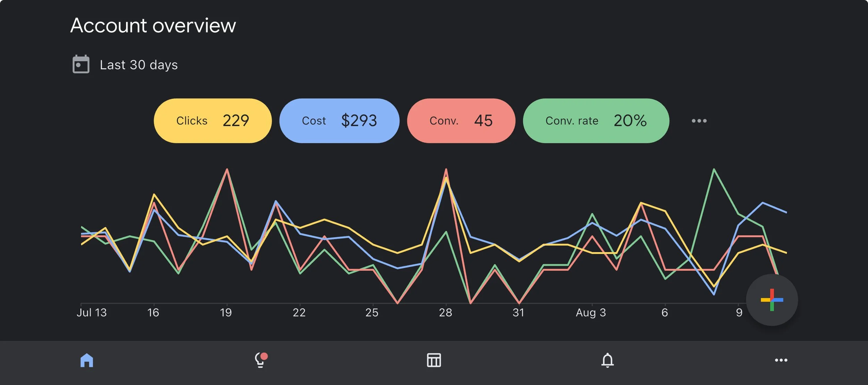Click the Jul 19 axis label

(226, 313)
